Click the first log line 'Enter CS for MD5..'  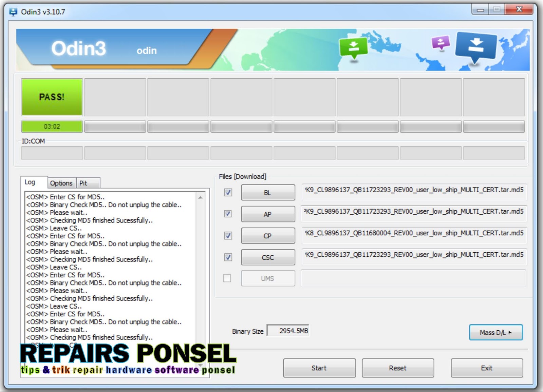coord(65,197)
